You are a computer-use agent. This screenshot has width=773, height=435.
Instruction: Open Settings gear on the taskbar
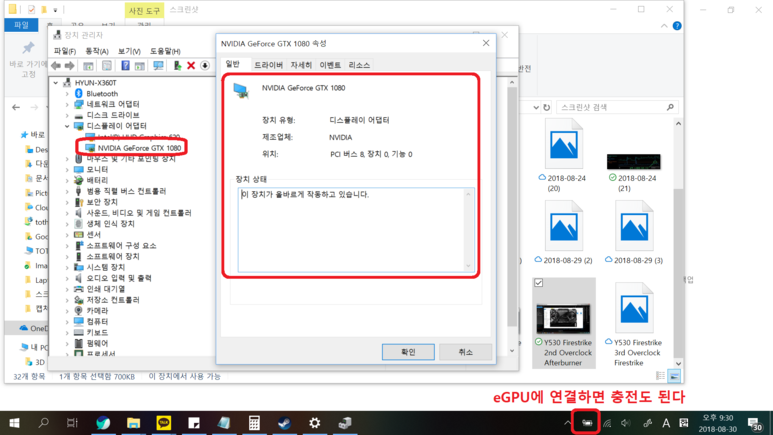click(x=315, y=423)
